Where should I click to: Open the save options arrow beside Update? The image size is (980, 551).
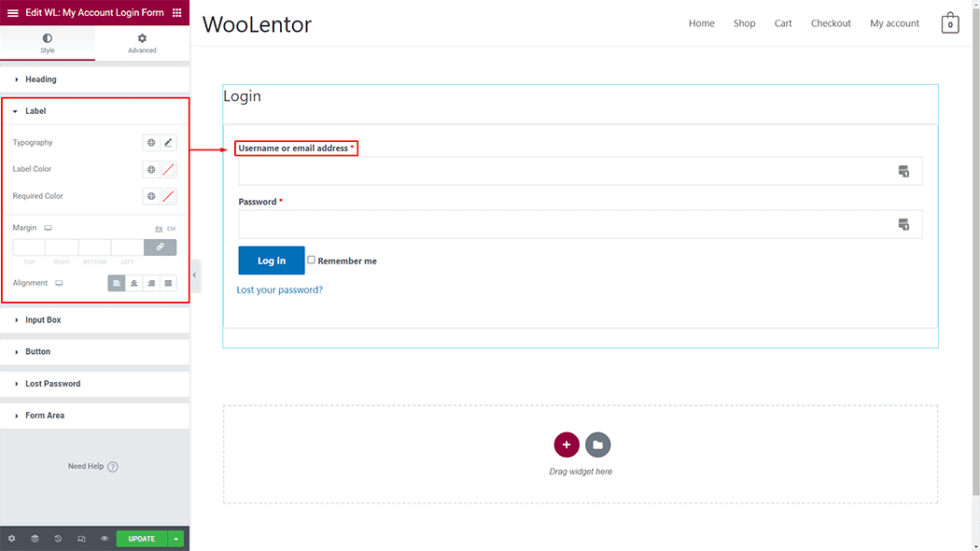click(176, 539)
